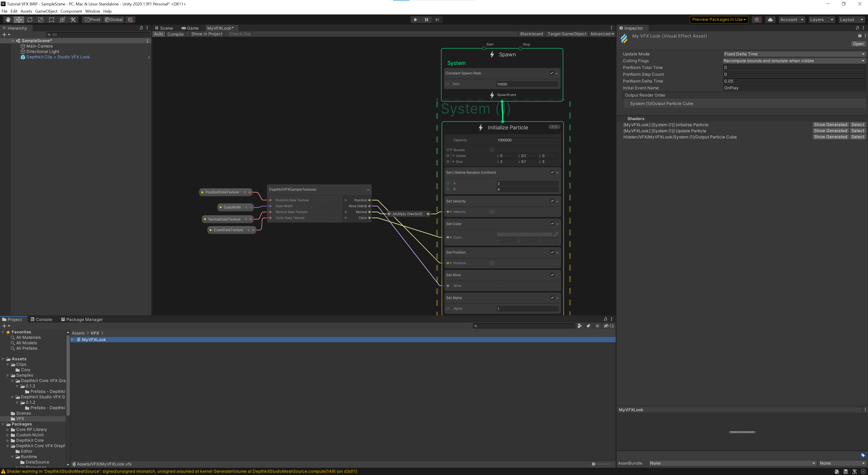Open Hierarchy panel options menu
Viewport: 868px width, 475px height.
tap(147, 28)
